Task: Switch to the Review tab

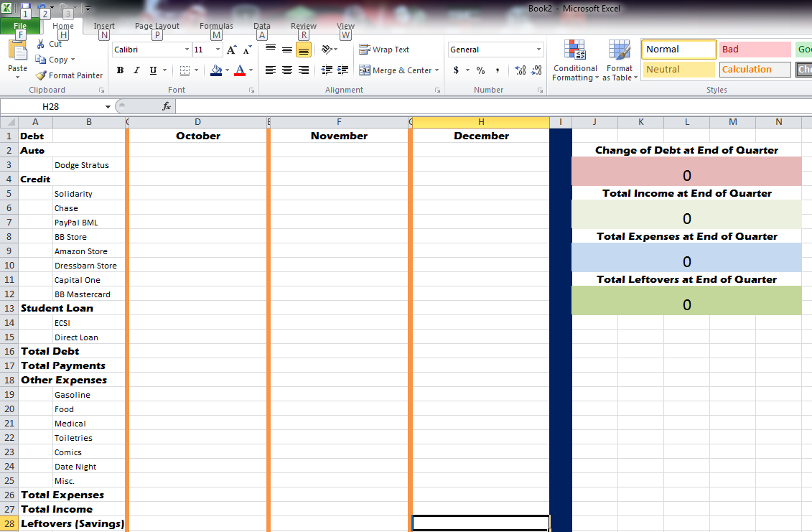Action: pyautogui.click(x=304, y=26)
